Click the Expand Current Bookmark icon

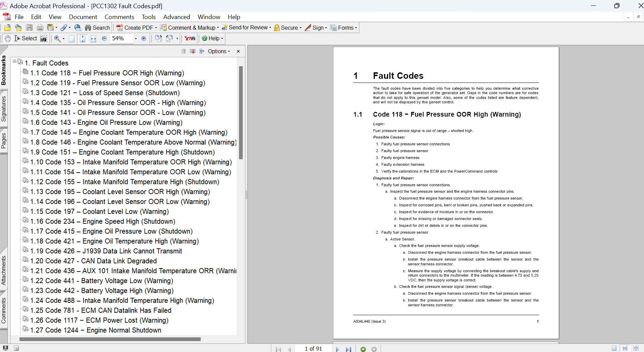202,51
